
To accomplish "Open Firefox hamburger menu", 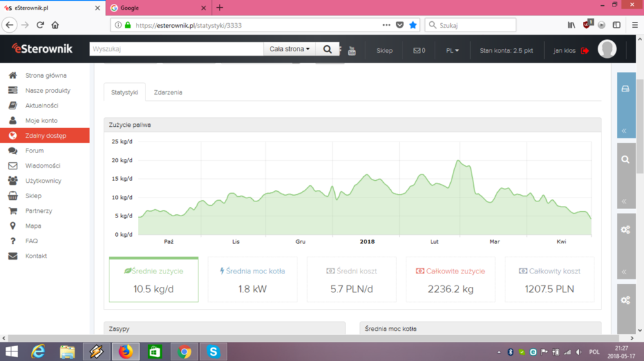I will tap(634, 25).
